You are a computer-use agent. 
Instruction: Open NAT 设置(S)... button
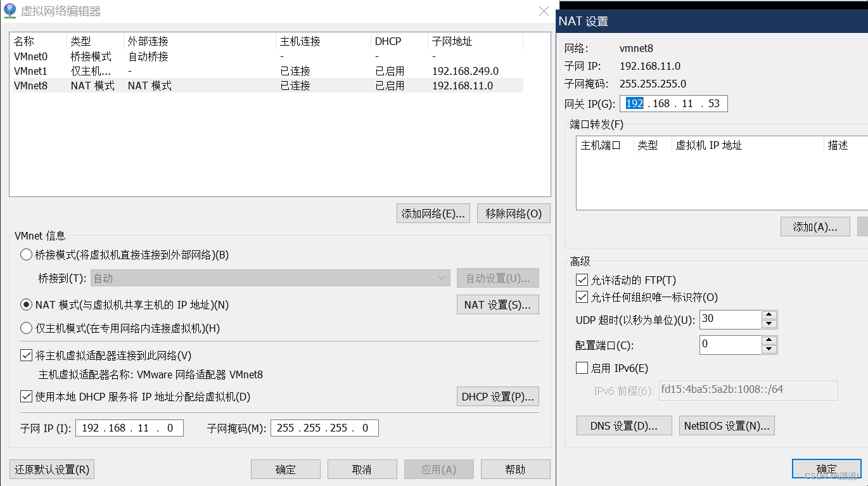click(x=497, y=305)
